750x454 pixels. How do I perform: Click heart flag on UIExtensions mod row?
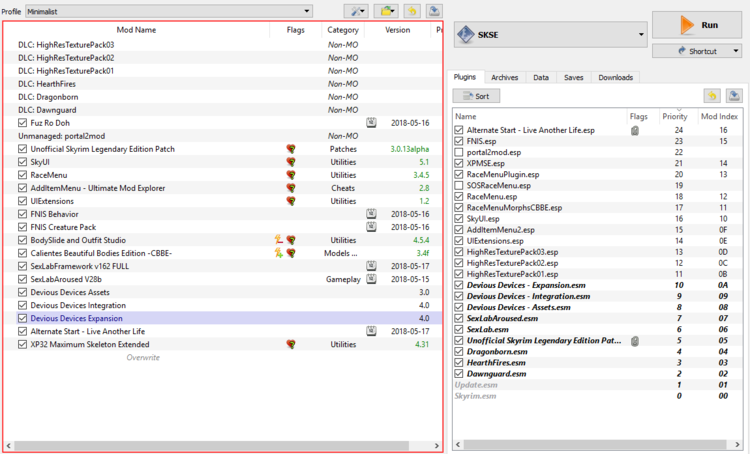click(x=291, y=201)
